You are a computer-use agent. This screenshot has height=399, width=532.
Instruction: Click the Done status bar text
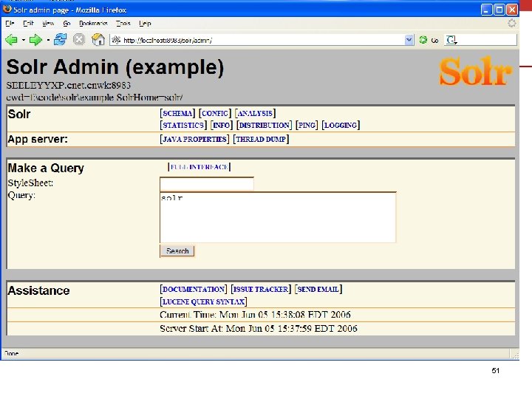(x=11, y=353)
